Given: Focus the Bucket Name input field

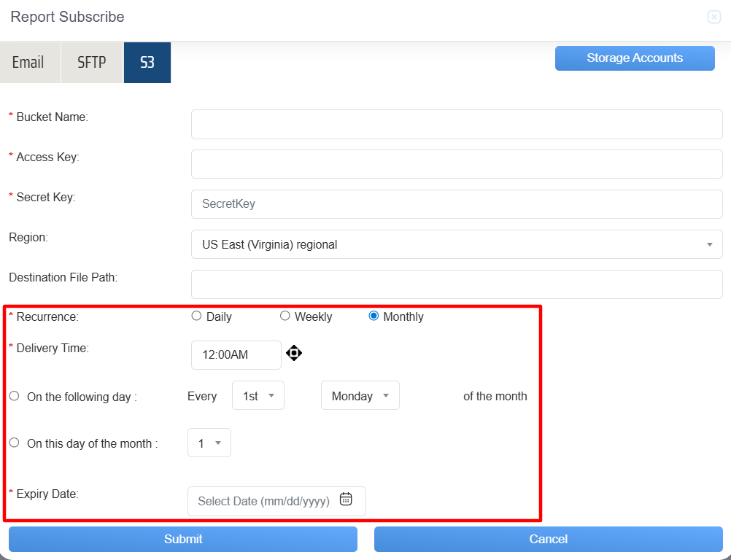Looking at the screenshot, I should tap(456, 124).
